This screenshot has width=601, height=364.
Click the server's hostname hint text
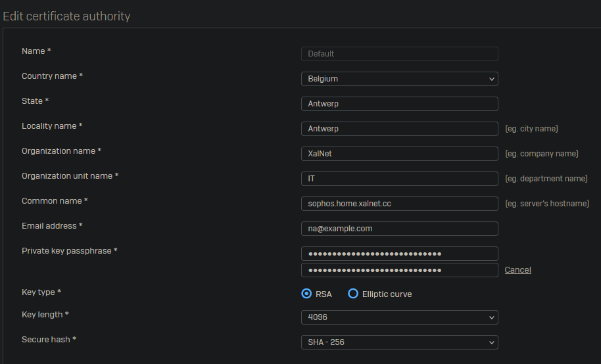click(546, 204)
